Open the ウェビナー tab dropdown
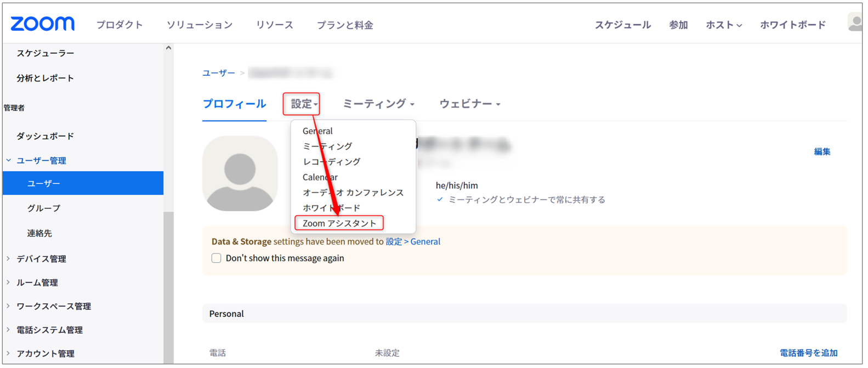The width and height of the screenshot is (868, 368). pyautogui.click(x=470, y=104)
